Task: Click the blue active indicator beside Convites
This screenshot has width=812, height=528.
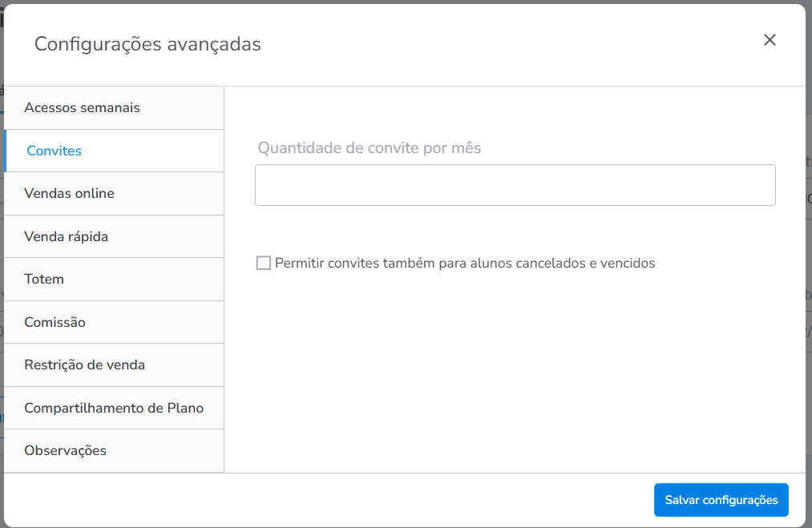Action: click(6, 151)
